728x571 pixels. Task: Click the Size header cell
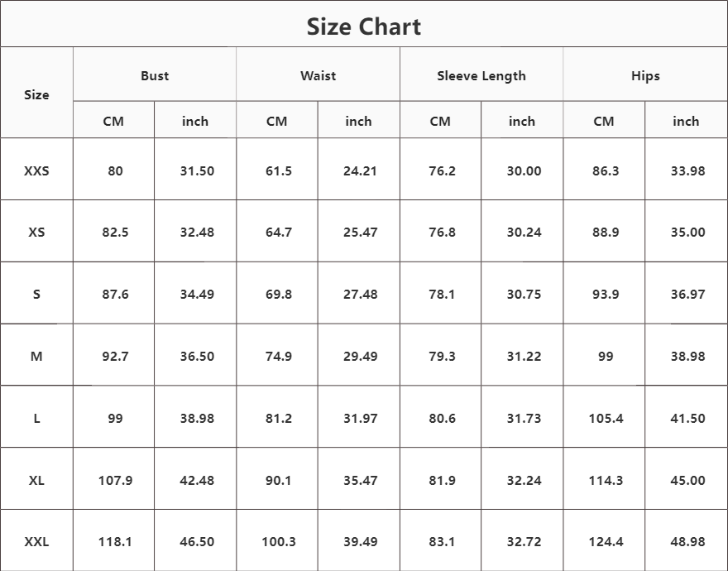tap(36, 95)
